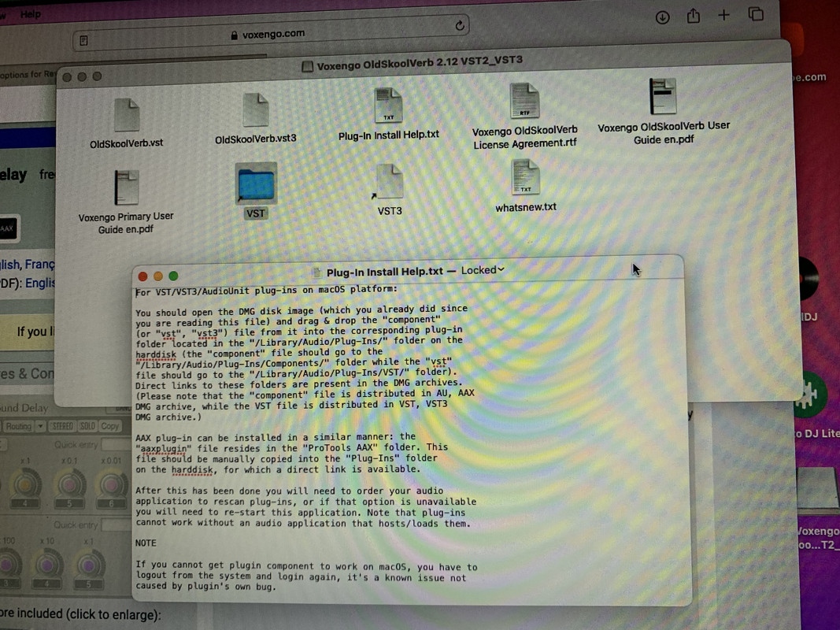
Task: Click the AAX badge on web page
Action: click(8, 228)
